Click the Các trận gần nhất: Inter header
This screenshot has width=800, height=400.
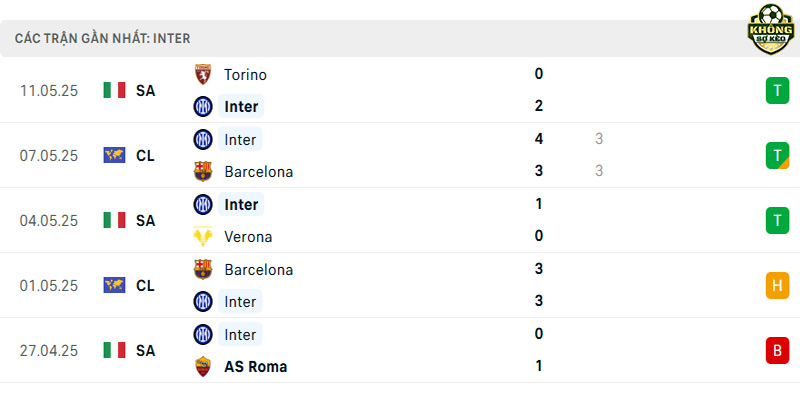click(x=103, y=39)
